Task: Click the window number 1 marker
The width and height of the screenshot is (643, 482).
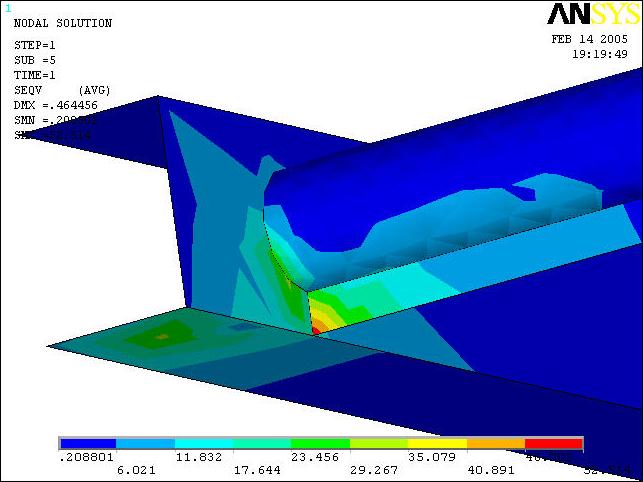Action: [8, 7]
